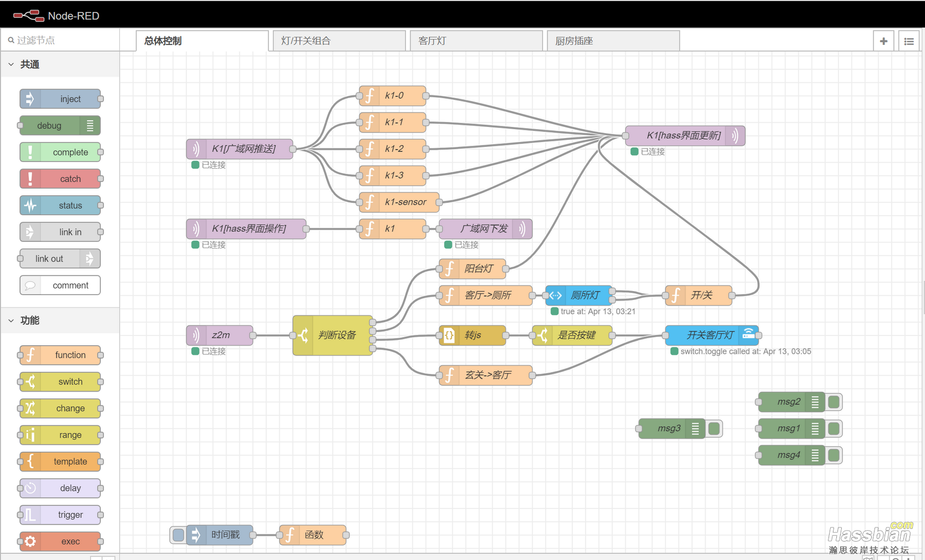Select the K1[hass界面更新] MQTT output node
Screen dimensions: 925x560
pyautogui.click(x=685, y=135)
